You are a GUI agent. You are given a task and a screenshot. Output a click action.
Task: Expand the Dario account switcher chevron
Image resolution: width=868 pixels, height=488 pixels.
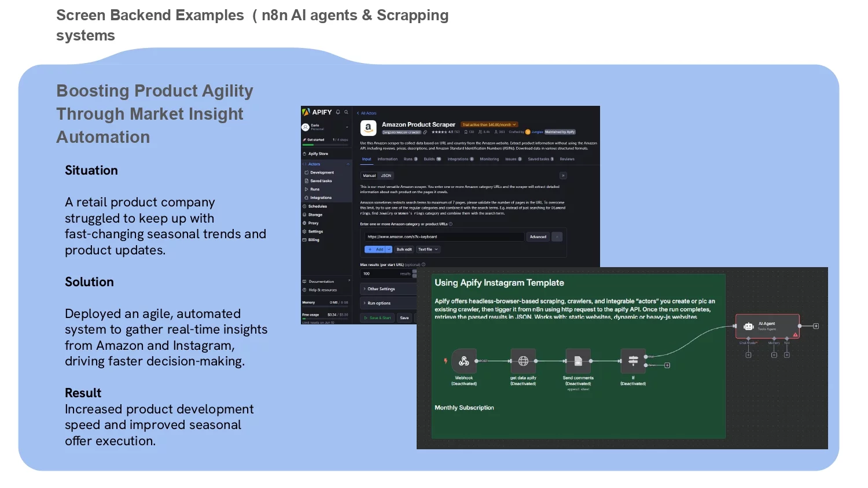point(347,127)
